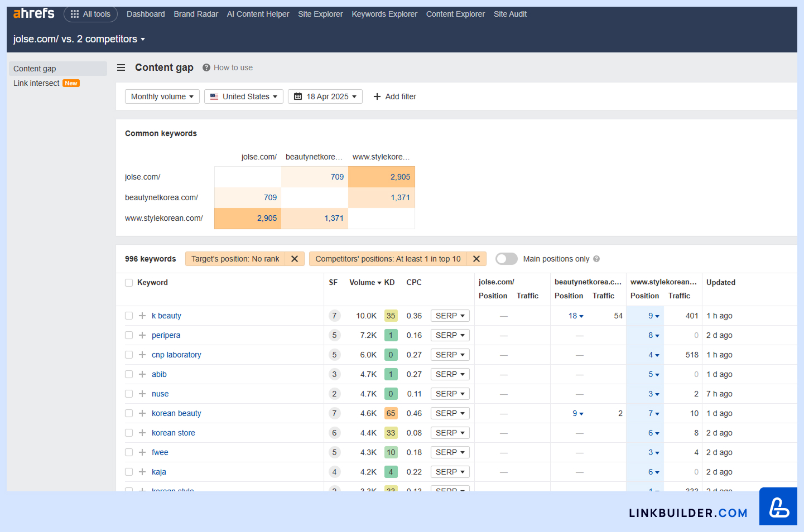
Task: Check the abib row checkbox
Action: [129, 374]
